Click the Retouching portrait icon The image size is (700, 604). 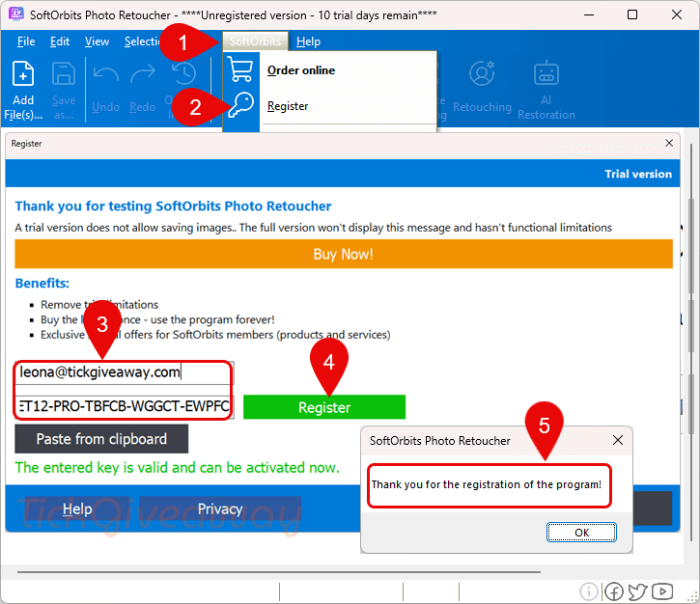click(482, 73)
